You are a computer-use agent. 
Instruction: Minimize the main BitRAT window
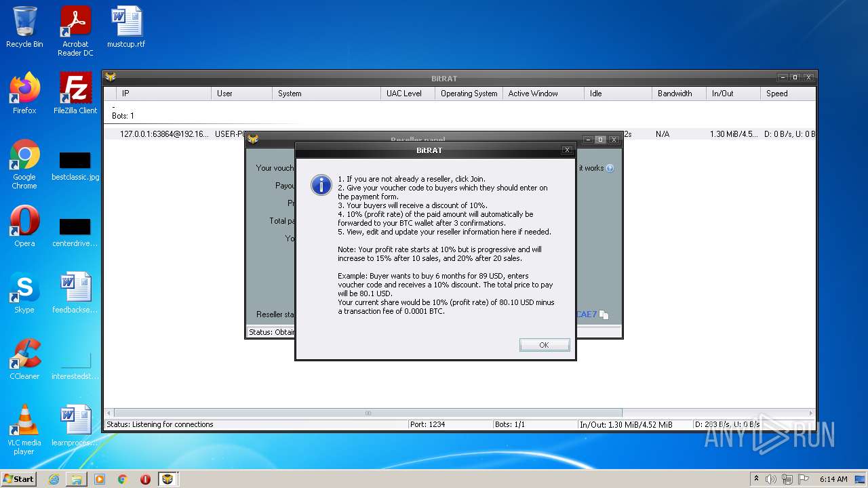783,77
